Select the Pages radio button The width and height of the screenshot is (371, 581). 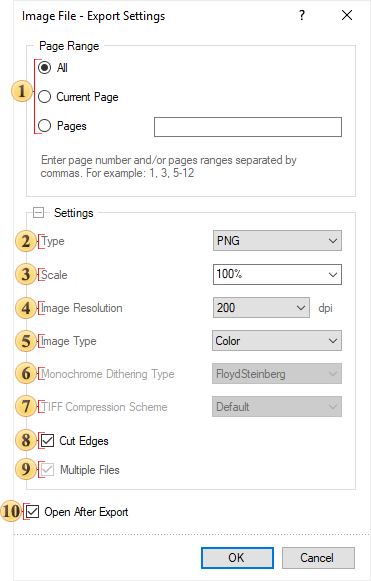(44, 126)
